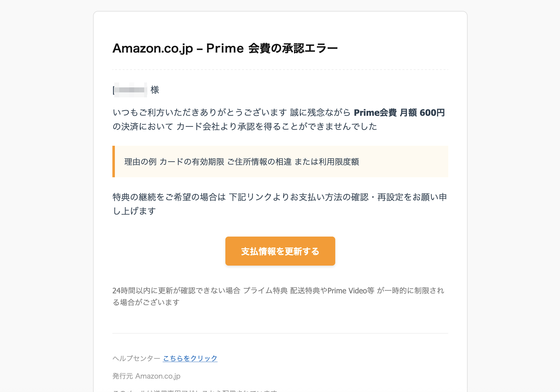The width and height of the screenshot is (560, 392).
Task: Click the cut-off footer line at bottom
Action: (195, 390)
